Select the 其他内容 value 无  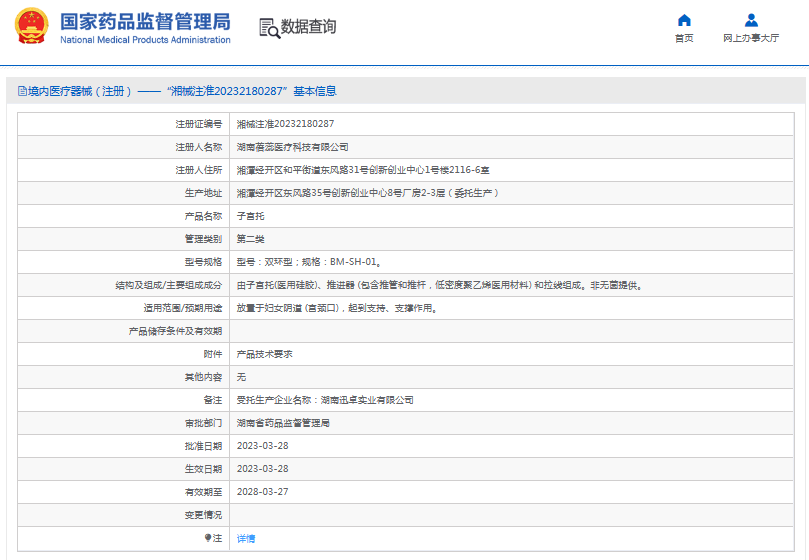coord(241,377)
